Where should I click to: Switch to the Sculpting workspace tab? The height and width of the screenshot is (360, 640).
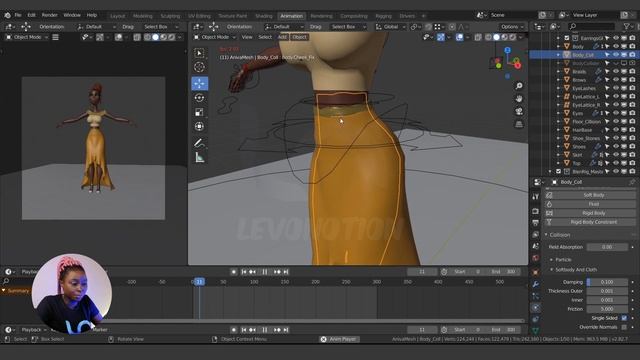[170, 16]
